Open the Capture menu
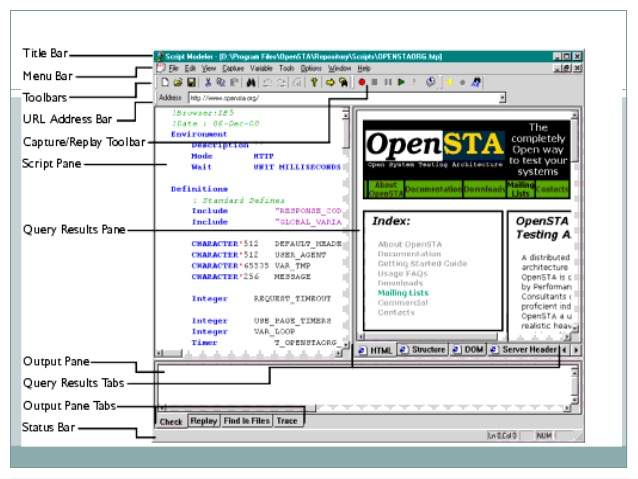The width and height of the screenshot is (638, 479). tap(233, 68)
